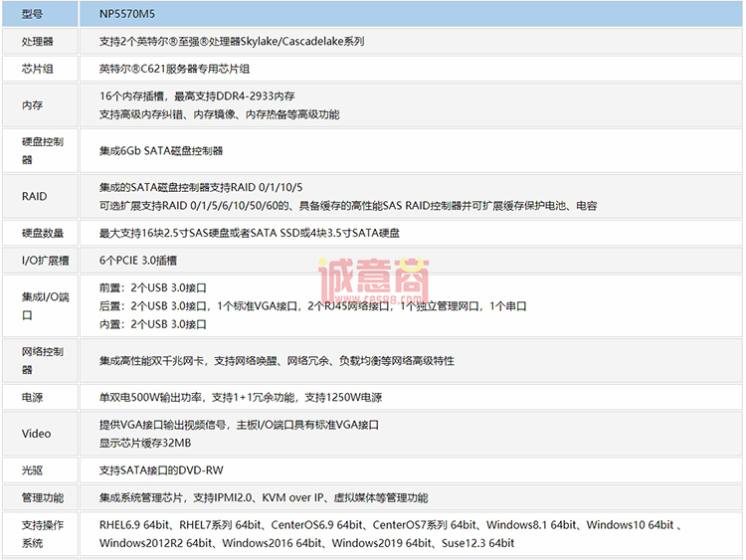Select the 硬盘控制器 row label
The image size is (746, 560).
click(x=42, y=150)
